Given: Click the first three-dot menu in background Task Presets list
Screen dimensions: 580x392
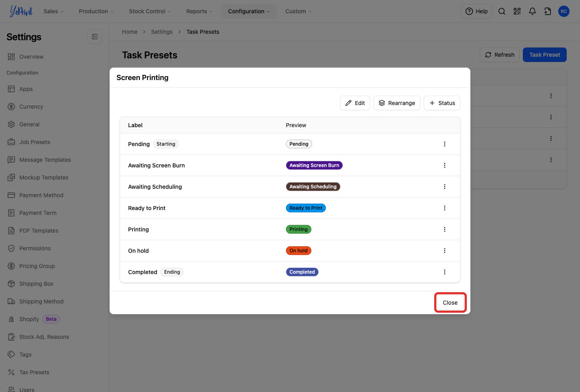Looking at the screenshot, I should [551, 96].
